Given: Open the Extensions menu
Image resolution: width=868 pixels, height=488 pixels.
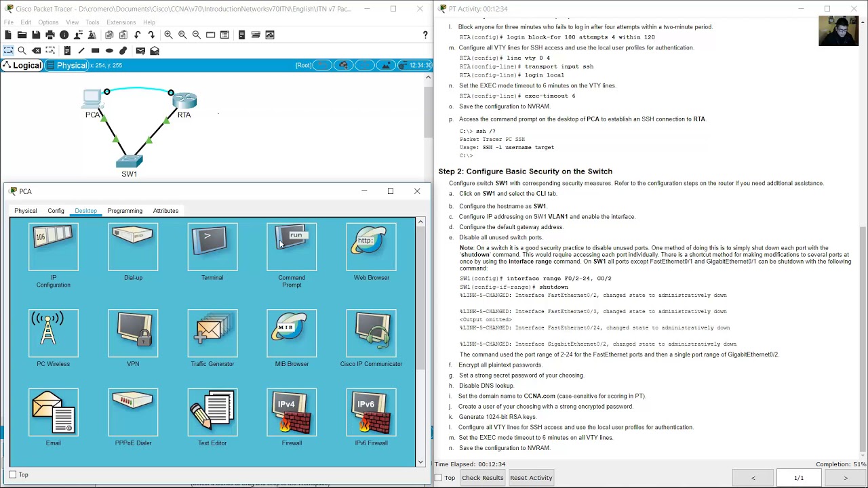Looking at the screenshot, I should click(121, 22).
